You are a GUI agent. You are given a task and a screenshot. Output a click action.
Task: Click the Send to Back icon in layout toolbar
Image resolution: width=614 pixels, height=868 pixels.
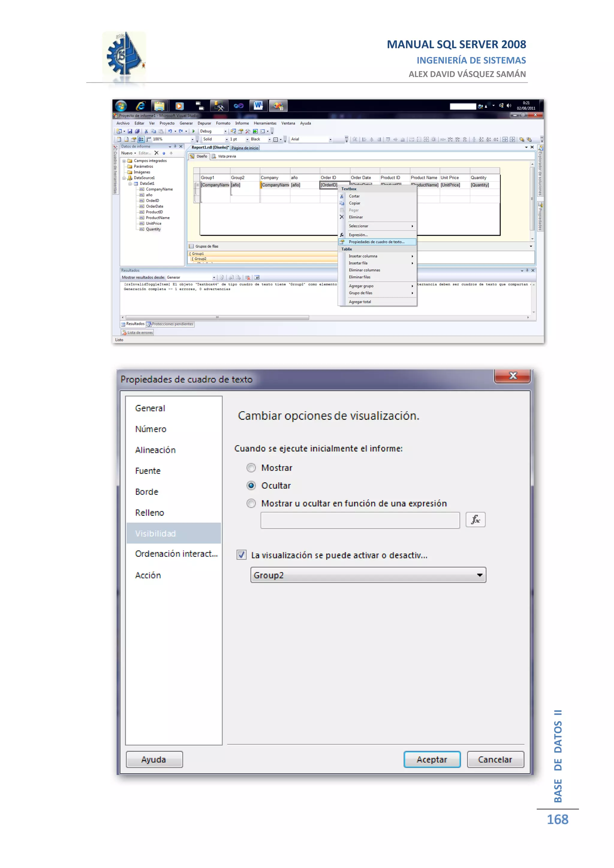529,139
